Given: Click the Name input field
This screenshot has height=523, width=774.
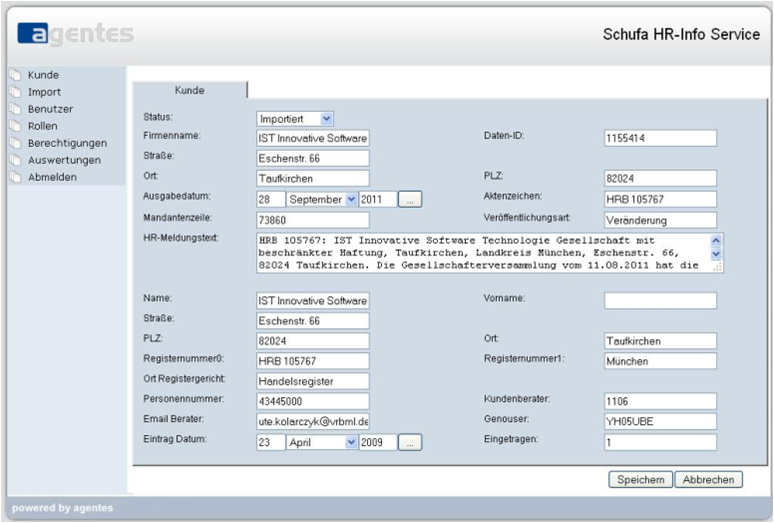Looking at the screenshot, I should pyautogui.click(x=313, y=300).
